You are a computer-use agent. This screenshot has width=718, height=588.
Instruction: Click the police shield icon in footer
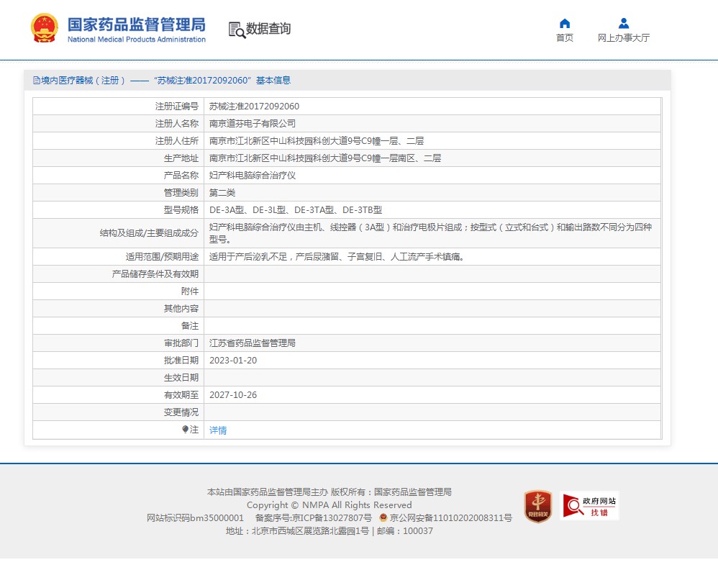click(x=383, y=517)
